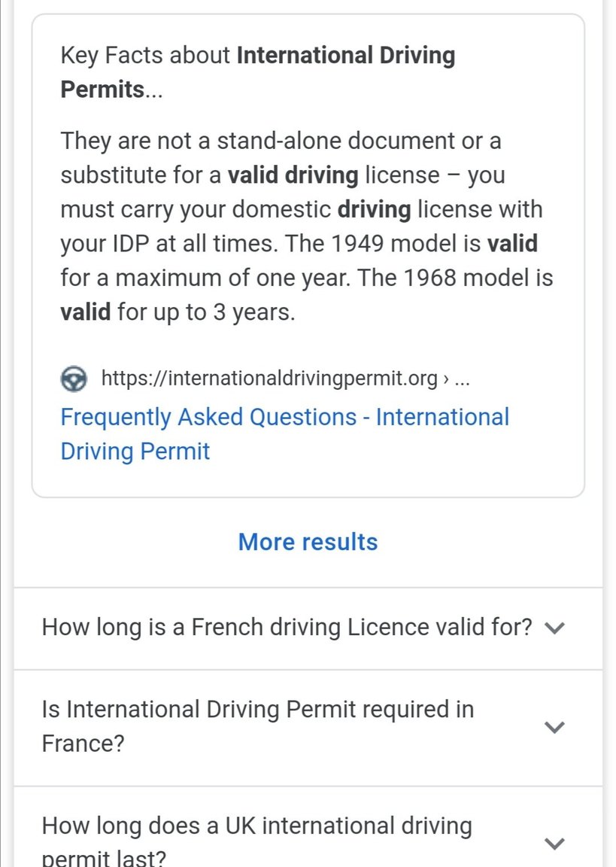Image resolution: width=616 pixels, height=867 pixels.
Task: Tap the question 'How long is a French driving Licence valid for?'
Action: click(x=287, y=628)
